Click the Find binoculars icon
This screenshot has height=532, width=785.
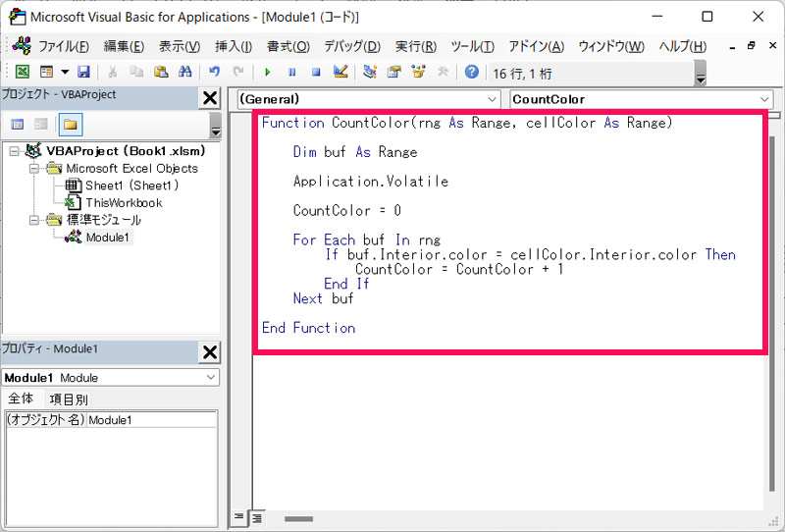184,72
